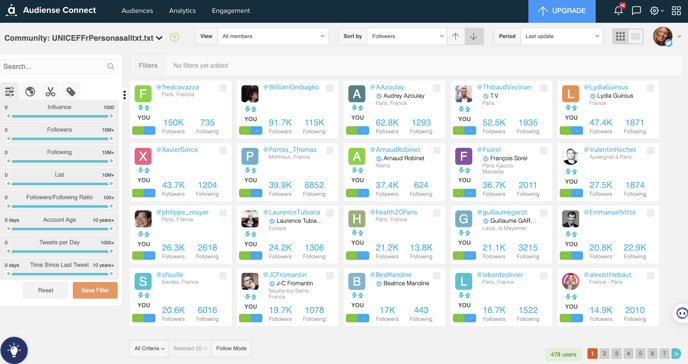Select the fredcavazza card checkbox

click(223, 88)
